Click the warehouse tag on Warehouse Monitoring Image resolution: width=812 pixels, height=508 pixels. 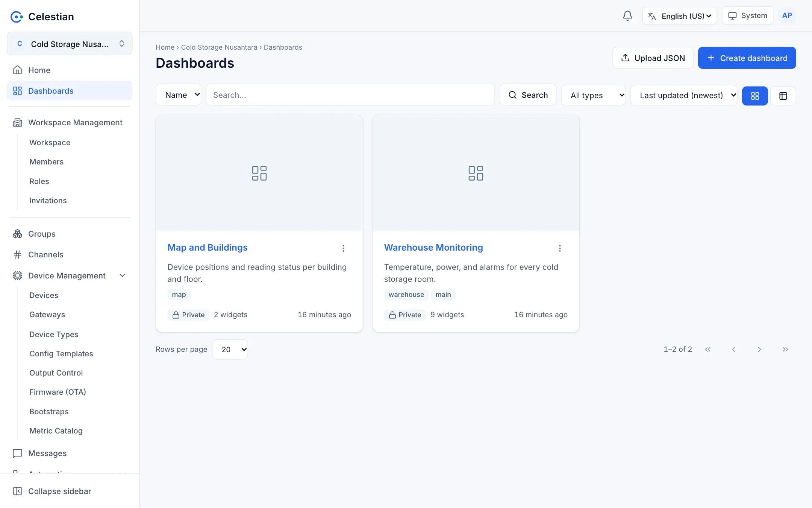[406, 295]
